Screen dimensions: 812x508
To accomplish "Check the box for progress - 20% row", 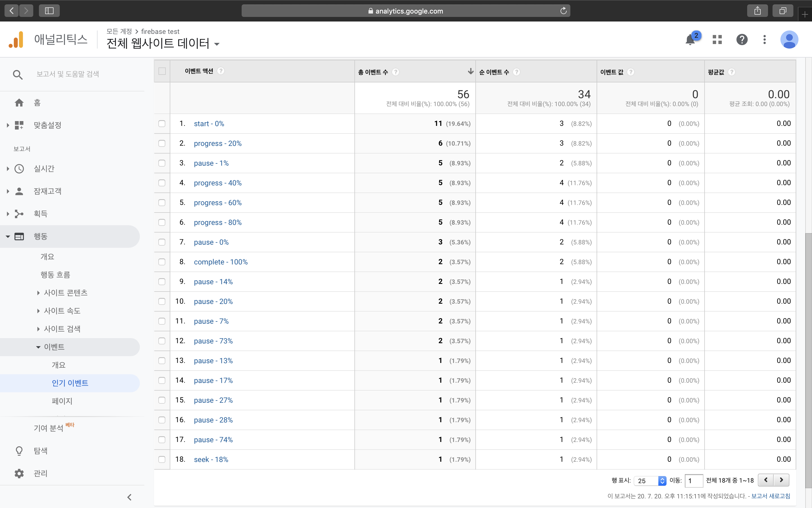I will coord(162,143).
